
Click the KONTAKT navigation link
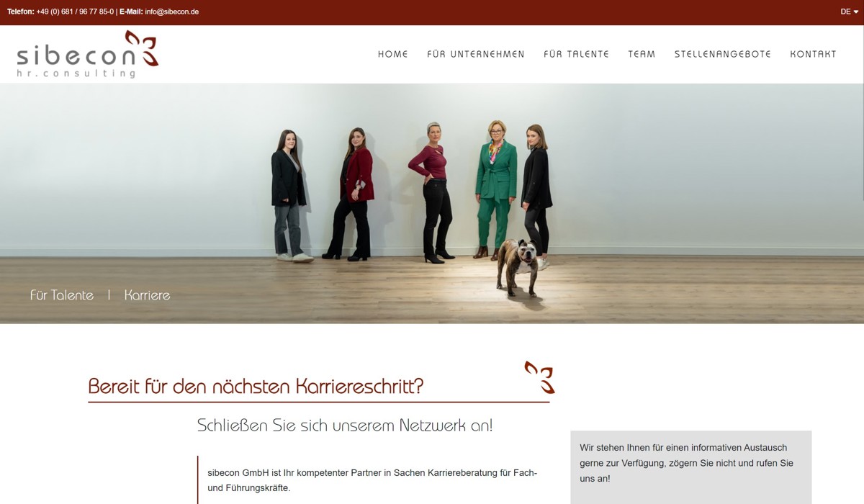(813, 54)
